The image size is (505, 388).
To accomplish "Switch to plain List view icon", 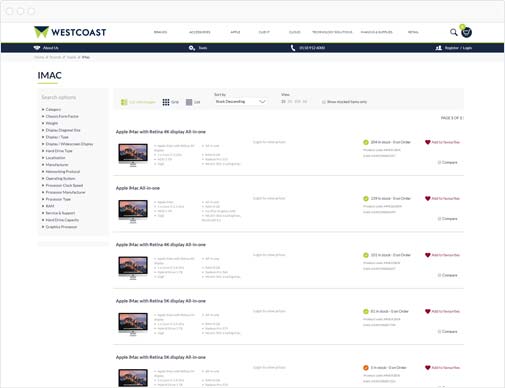I will point(189,102).
